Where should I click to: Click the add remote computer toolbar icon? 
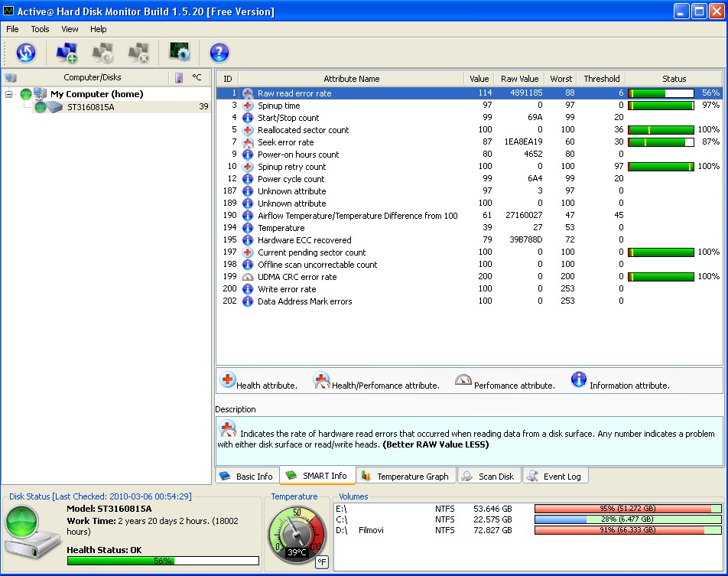(x=67, y=53)
